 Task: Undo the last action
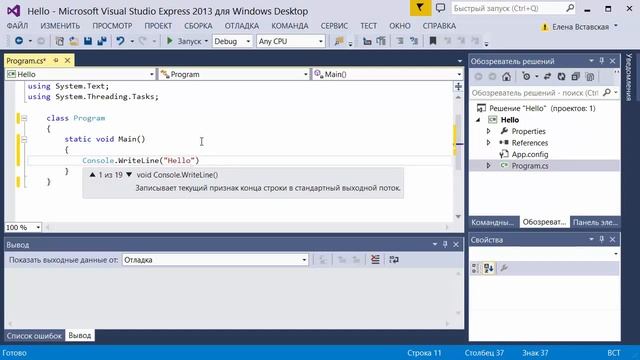(120, 41)
